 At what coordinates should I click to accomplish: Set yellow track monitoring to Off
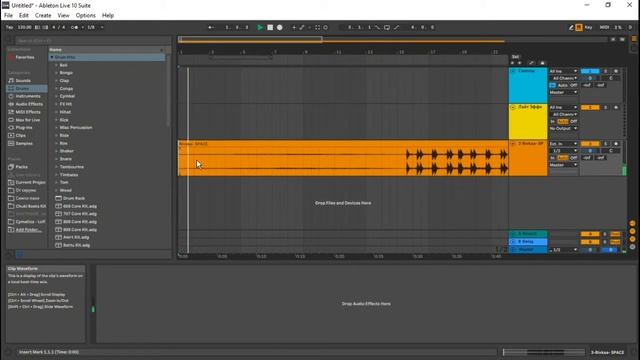tap(573, 122)
